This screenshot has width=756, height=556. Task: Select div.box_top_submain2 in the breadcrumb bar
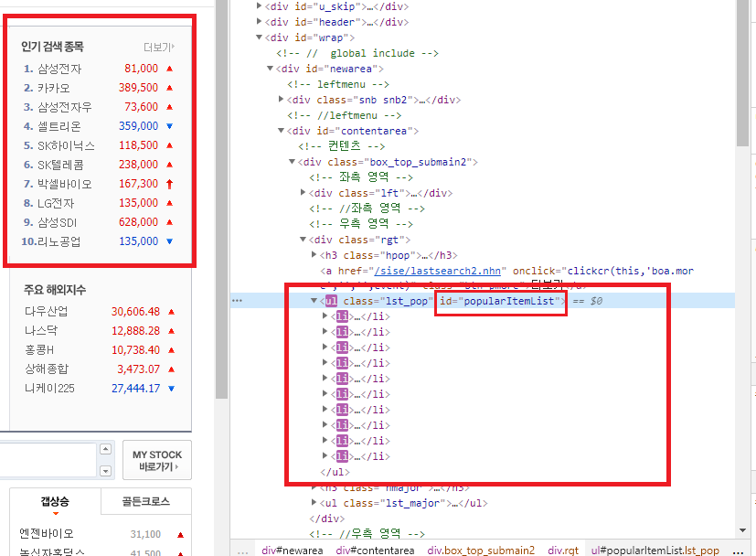[x=481, y=551]
